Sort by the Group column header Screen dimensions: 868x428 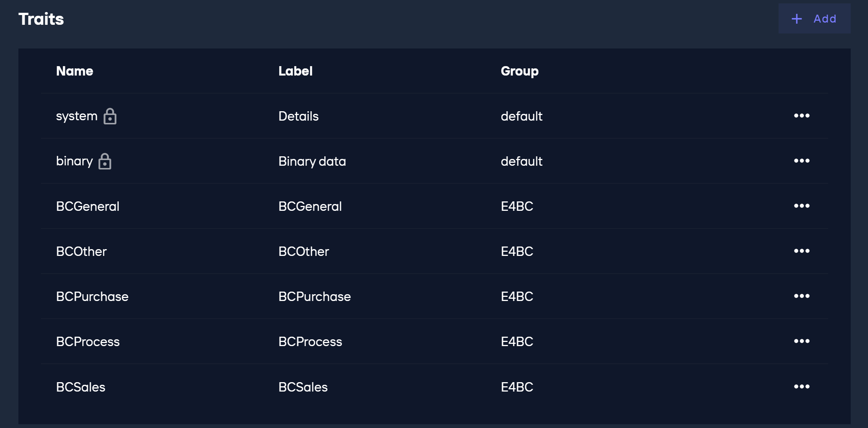click(520, 71)
